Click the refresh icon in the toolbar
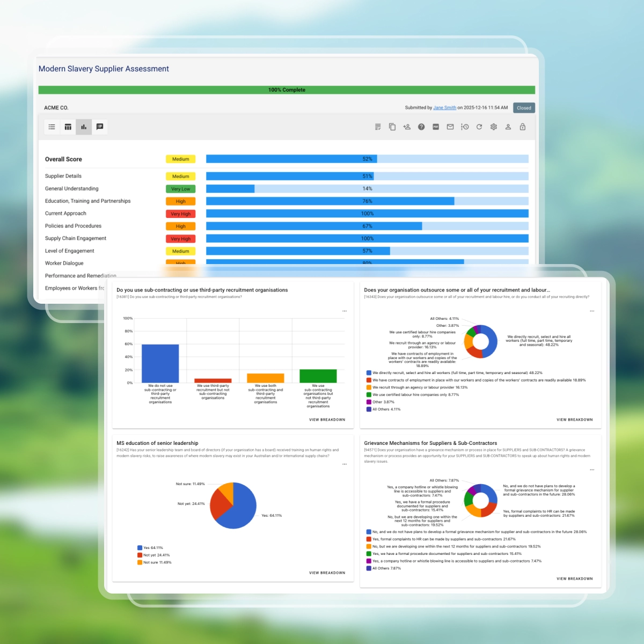644x644 pixels. (479, 127)
